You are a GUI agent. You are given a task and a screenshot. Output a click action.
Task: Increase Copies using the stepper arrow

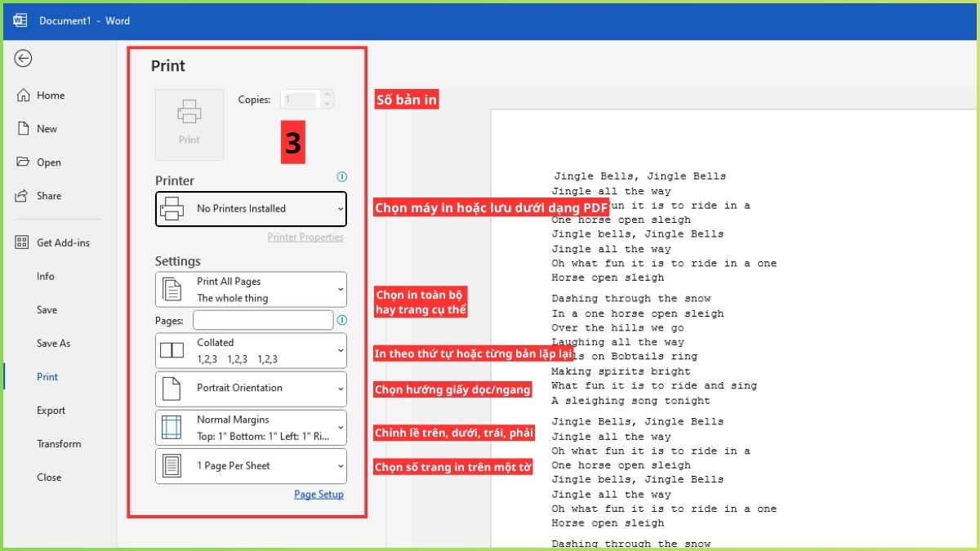click(x=325, y=95)
